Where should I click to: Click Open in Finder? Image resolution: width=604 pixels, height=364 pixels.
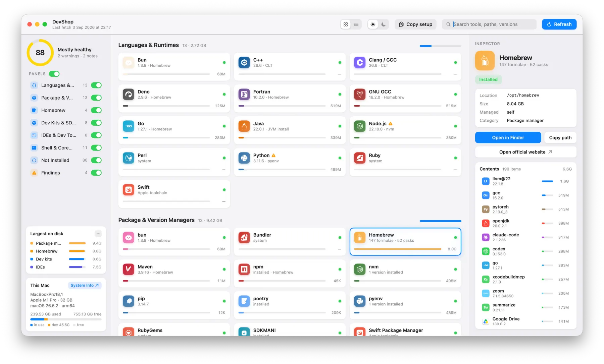[x=508, y=138]
